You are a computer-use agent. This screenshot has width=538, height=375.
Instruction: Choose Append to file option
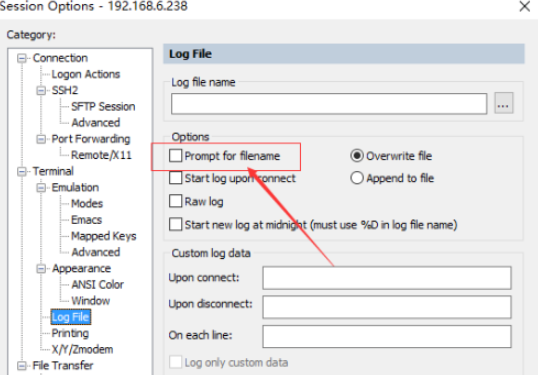tap(357, 178)
